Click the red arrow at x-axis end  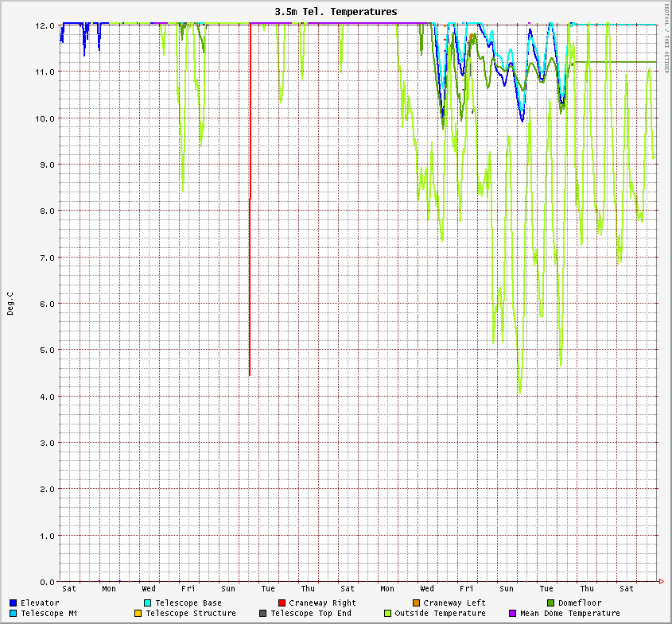click(662, 582)
